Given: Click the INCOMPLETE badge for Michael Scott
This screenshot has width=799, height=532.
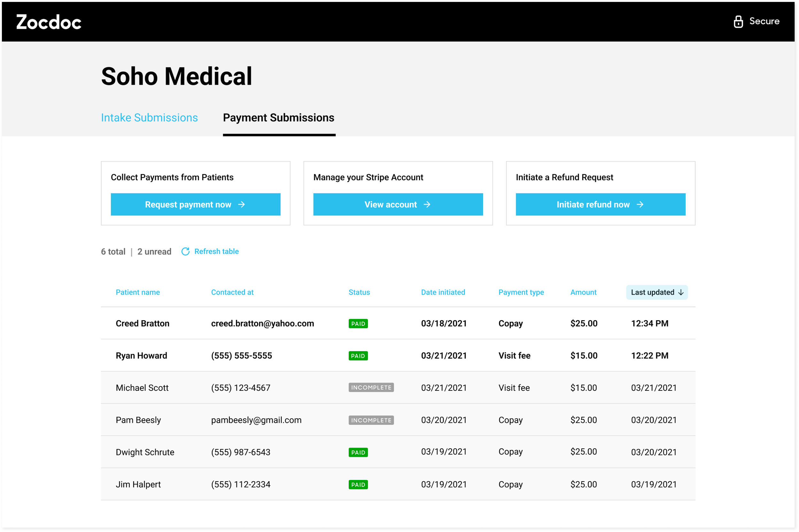Looking at the screenshot, I should (371, 388).
